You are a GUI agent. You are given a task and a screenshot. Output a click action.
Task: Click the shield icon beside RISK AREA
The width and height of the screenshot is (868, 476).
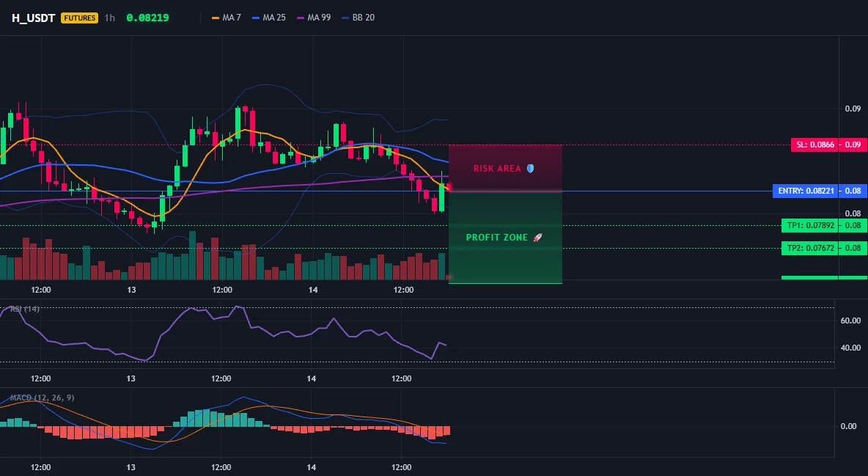(x=530, y=169)
